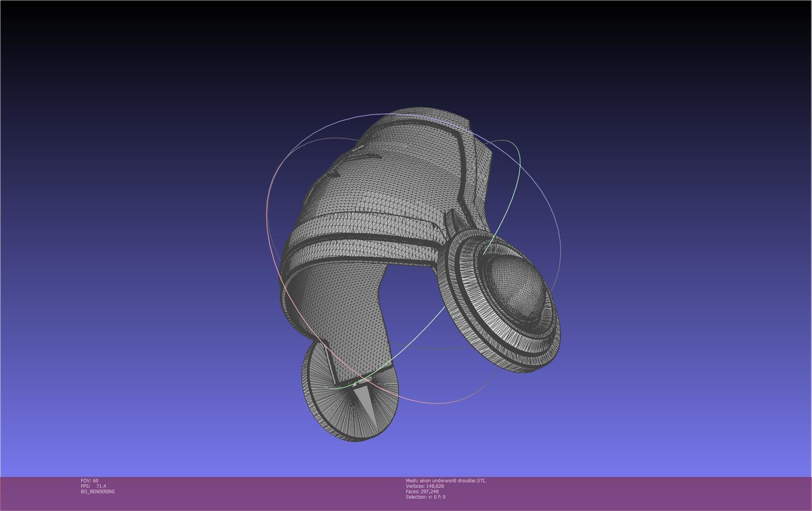Click the flat disc at the mesh bottom
Image resolution: width=812 pixels, height=511 pixels.
[x=350, y=391]
